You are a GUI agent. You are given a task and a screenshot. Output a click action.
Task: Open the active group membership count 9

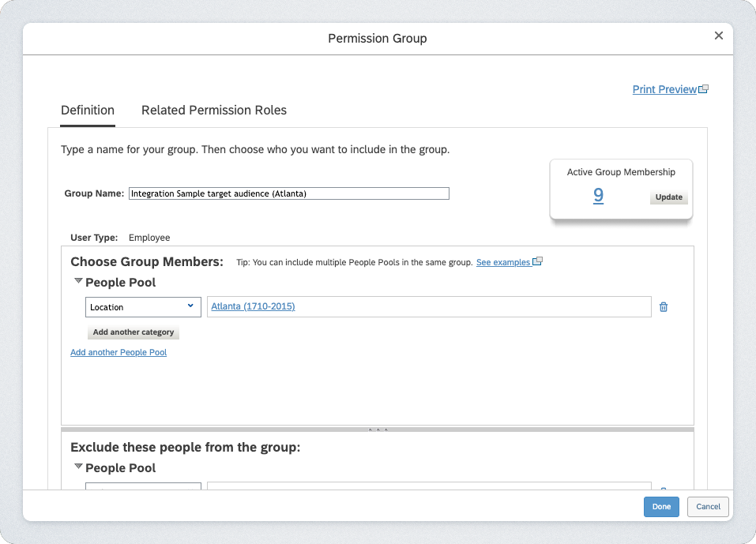pos(598,195)
